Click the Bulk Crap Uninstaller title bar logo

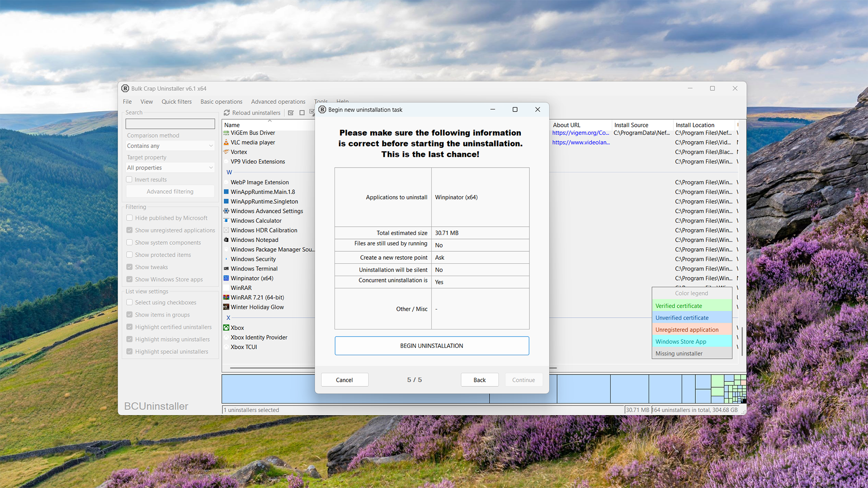(125, 89)
